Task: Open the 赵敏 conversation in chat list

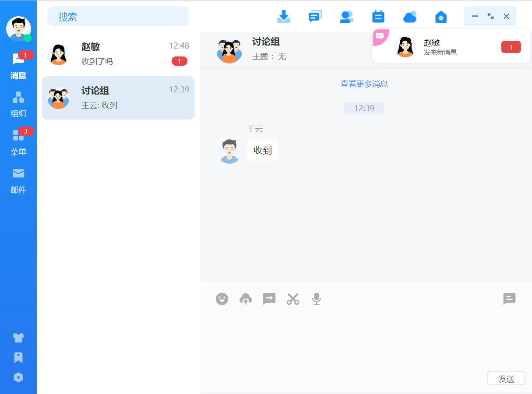Action: click(118, 54)
